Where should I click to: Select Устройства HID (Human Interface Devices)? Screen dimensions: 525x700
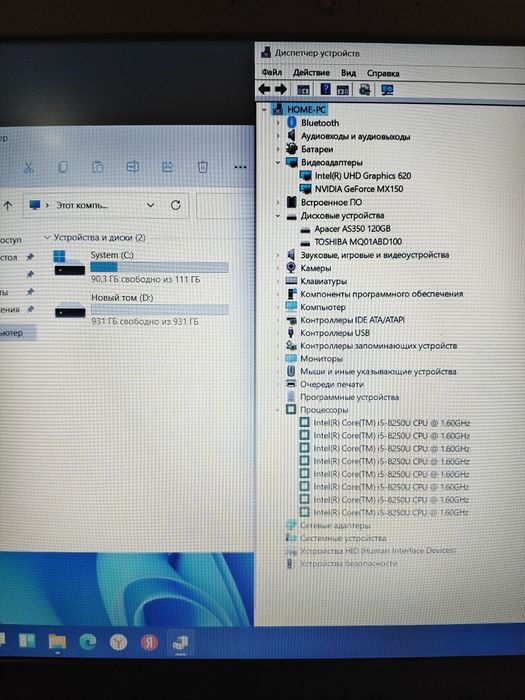click(x=378, y=551)
